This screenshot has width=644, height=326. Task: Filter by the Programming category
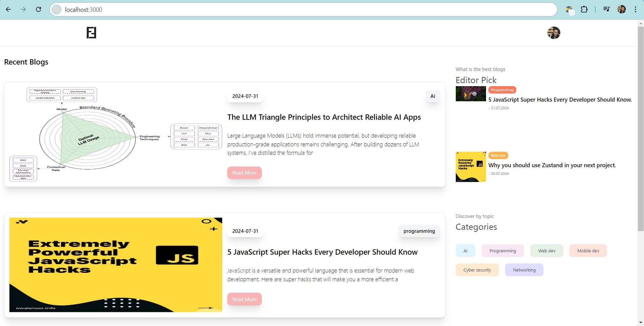tap(502, 251)
